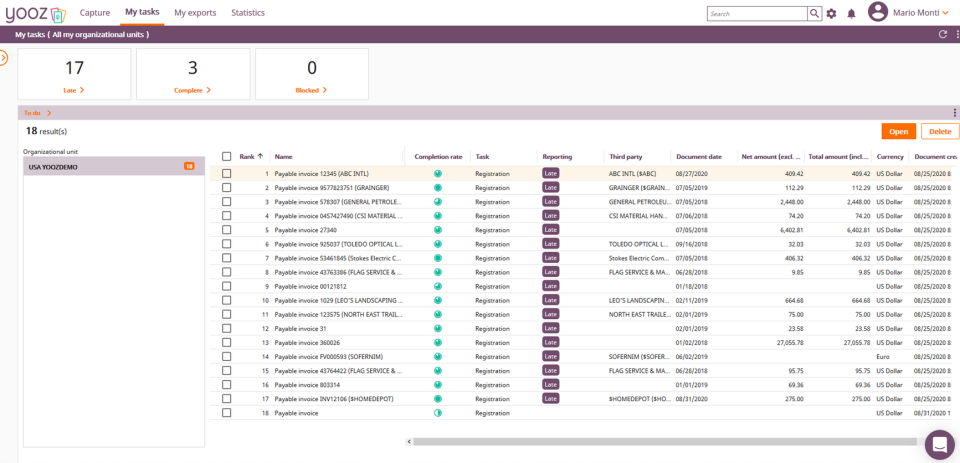Sort by Name column header

pyautogui.click(x=283, y=157)
